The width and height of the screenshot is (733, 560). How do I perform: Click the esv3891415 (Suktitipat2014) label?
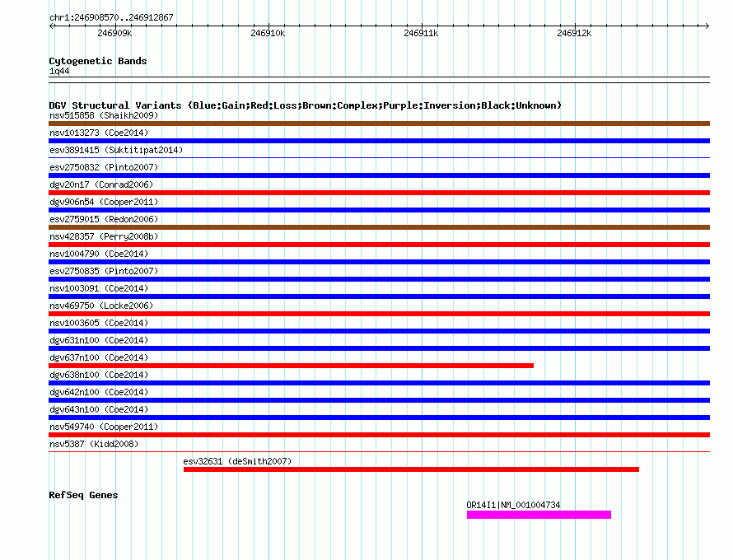coord(116,150)
